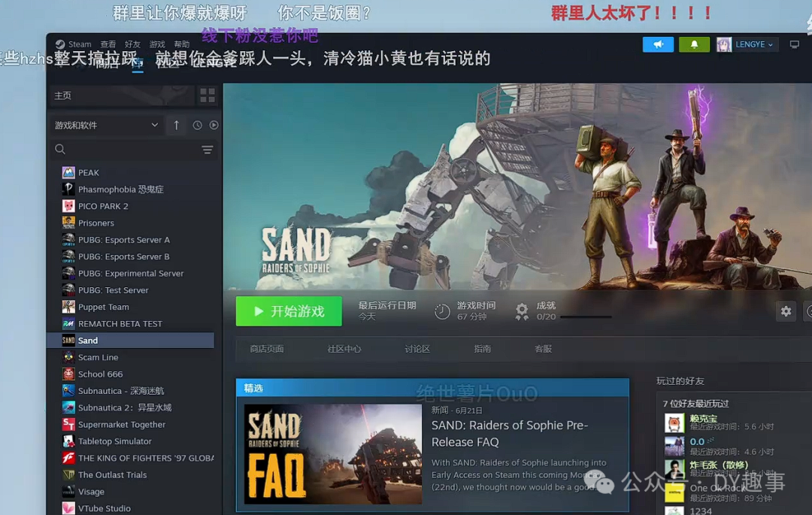
Task: Open the 游戏 menu
Action: [157, 44]
